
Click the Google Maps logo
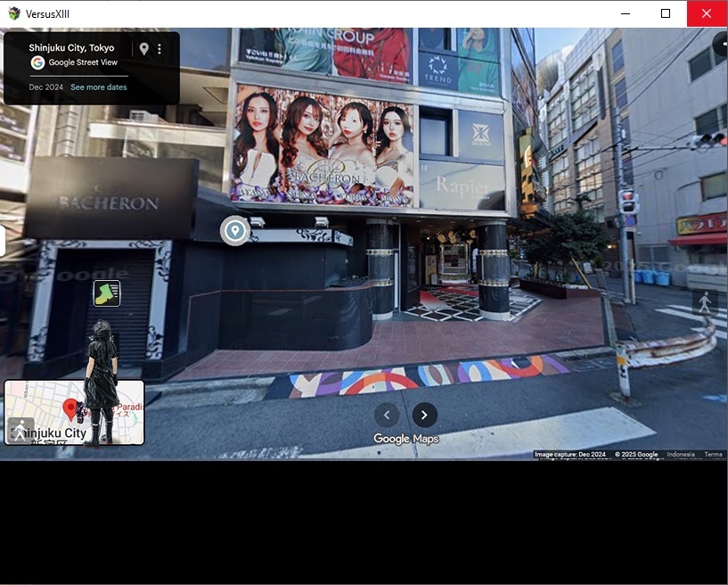point(406,439)
